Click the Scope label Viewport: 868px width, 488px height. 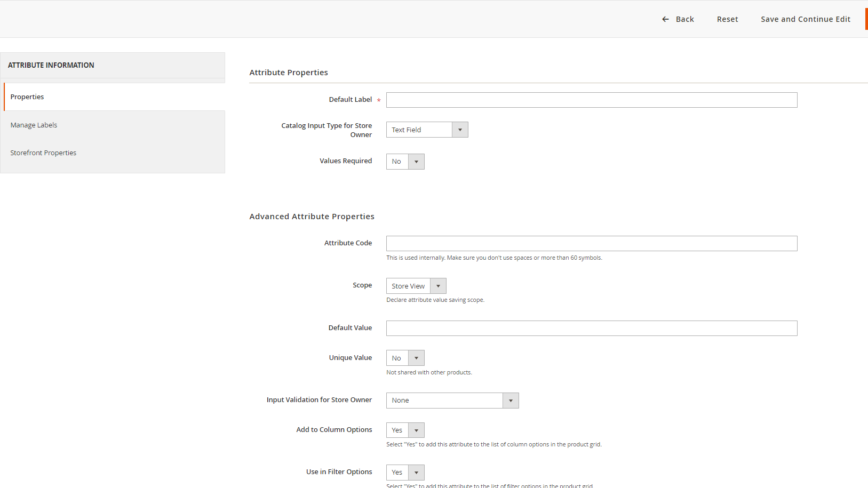362,285
